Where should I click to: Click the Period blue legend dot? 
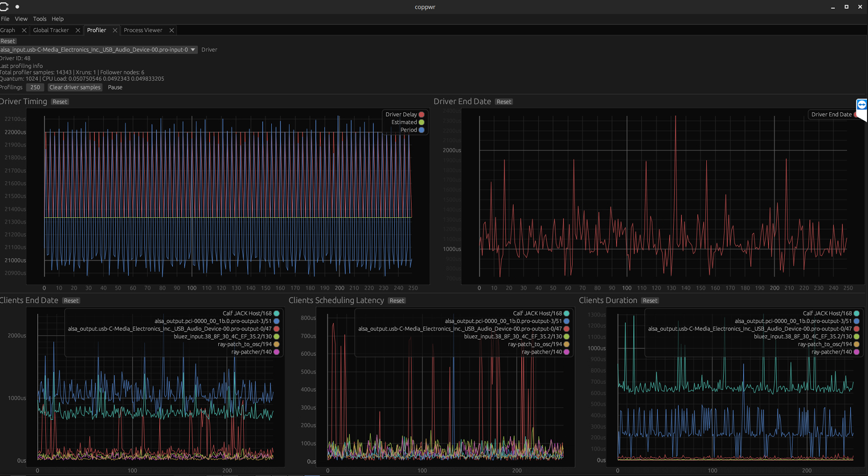pyautogui.click(x=421, y=130)
